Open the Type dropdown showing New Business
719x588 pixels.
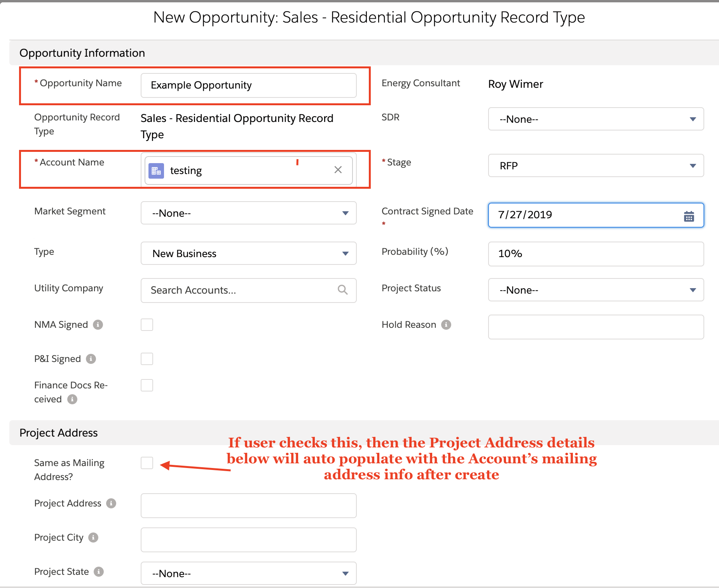click(248, 254)
